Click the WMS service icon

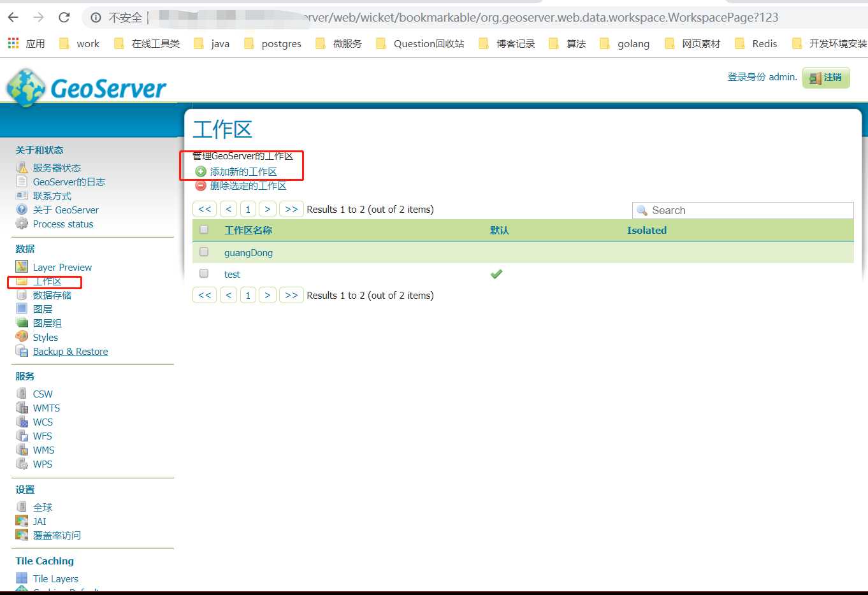pos(22,450)
